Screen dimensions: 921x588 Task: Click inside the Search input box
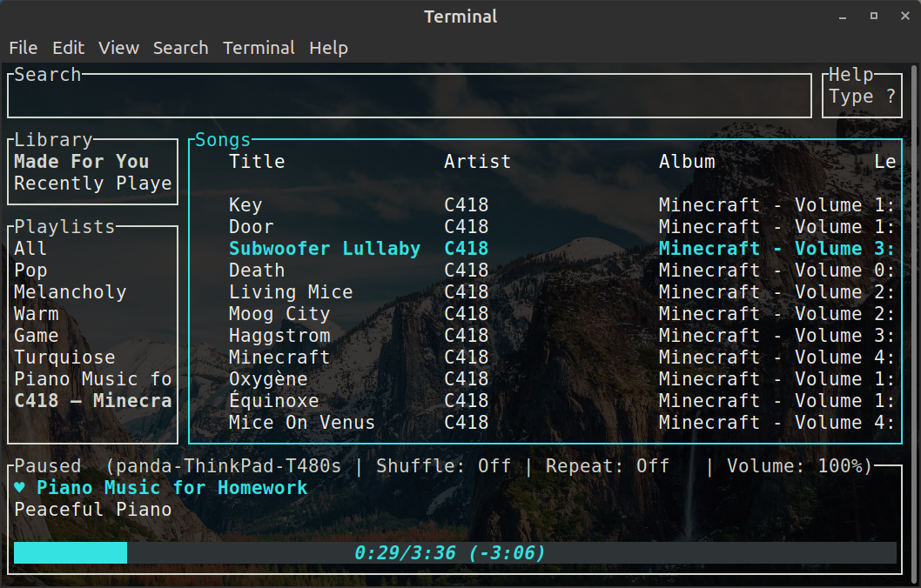pos(409,97)
